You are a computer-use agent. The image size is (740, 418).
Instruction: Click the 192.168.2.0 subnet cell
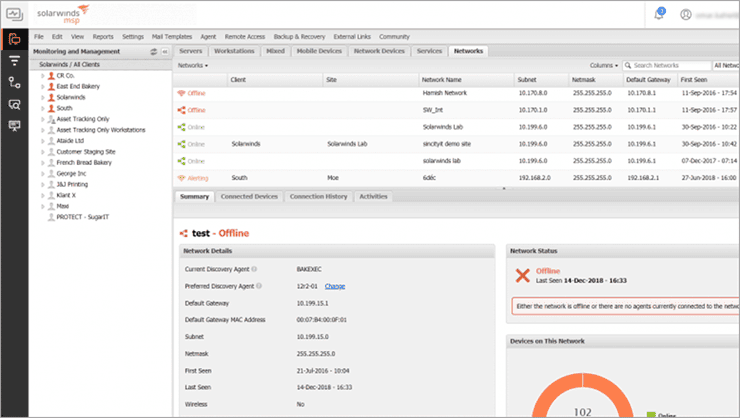click(535, 178)
